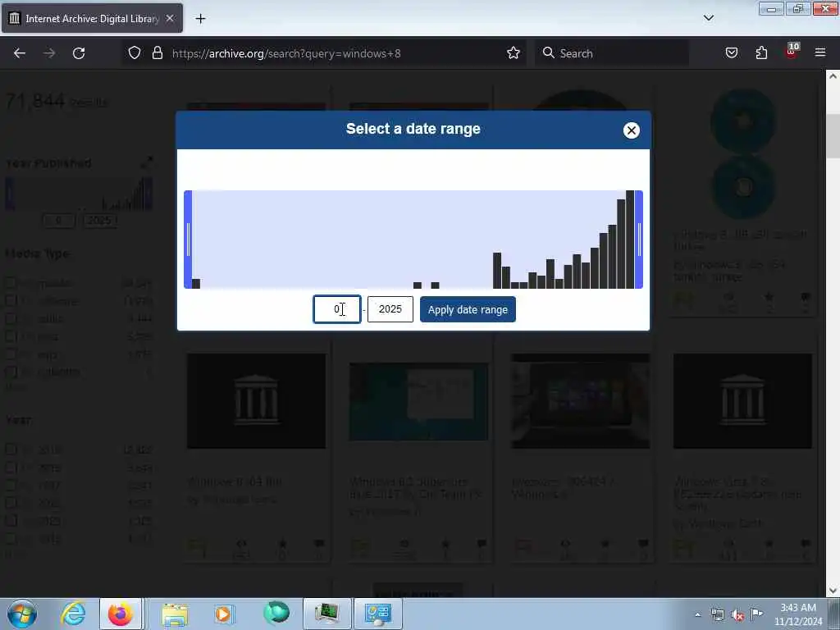Go back to the previous page

click(20, 53)
